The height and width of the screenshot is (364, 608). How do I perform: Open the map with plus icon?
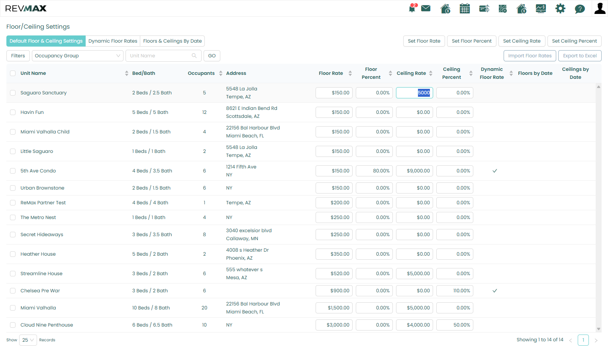[x=503, y=8]
